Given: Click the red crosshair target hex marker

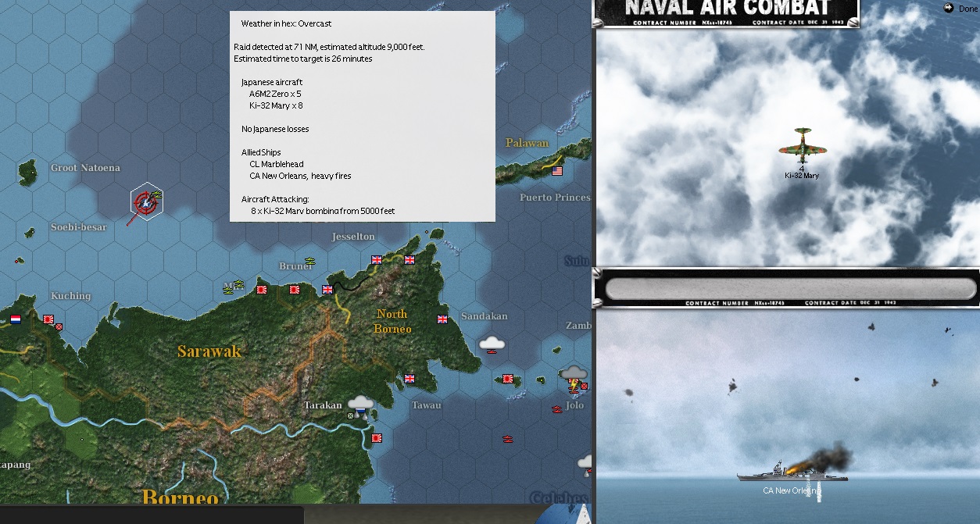Looking at the screenshot, I should click(x=146, y=202).
